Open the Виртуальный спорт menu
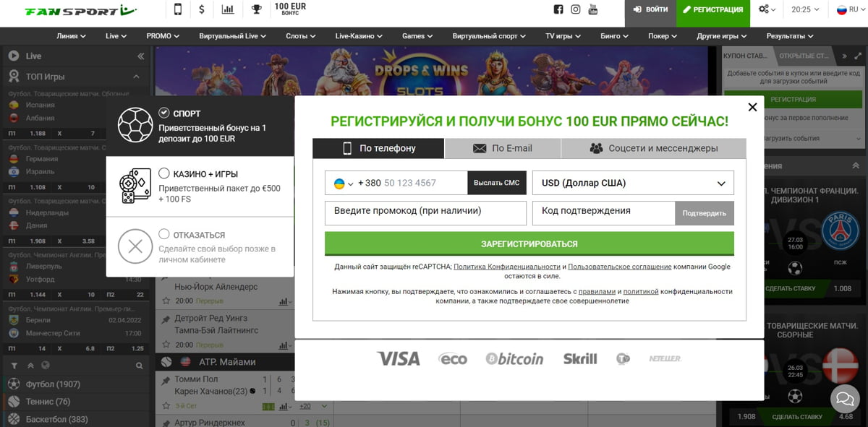Screen dimensions: 868x427 pyautogui.click(x=490, y=36)
